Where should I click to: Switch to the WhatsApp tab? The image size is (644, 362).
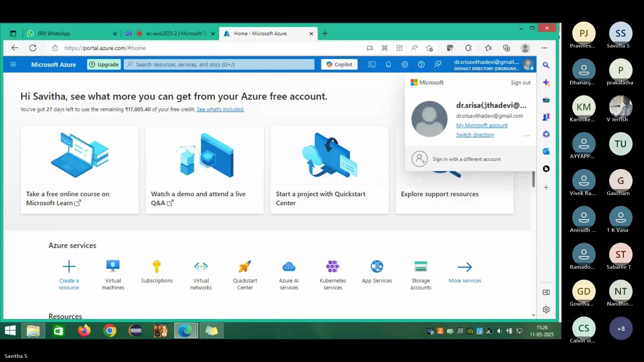[x=70, y=34]
